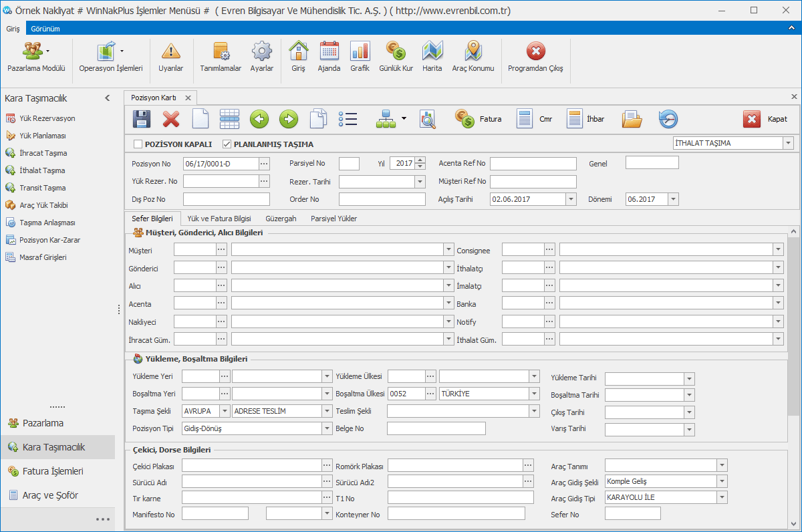This screenshot has width=802, height=532.
Task: Open the grid table view icon
Action: point(230,119)
